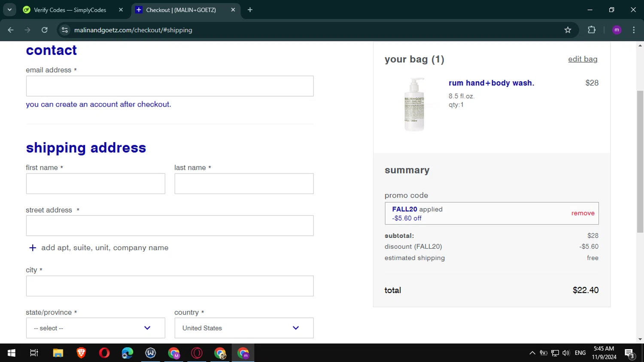Screen dimensions: 644x362
Task: Click the rum wash bottle thumbnail
Action: [414, 104]
